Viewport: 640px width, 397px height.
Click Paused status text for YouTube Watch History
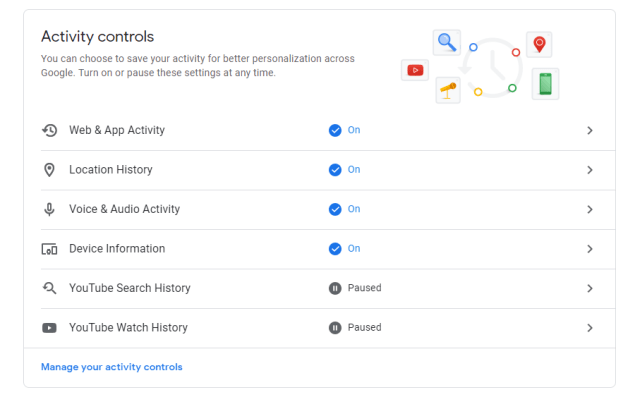pos(364,327)
